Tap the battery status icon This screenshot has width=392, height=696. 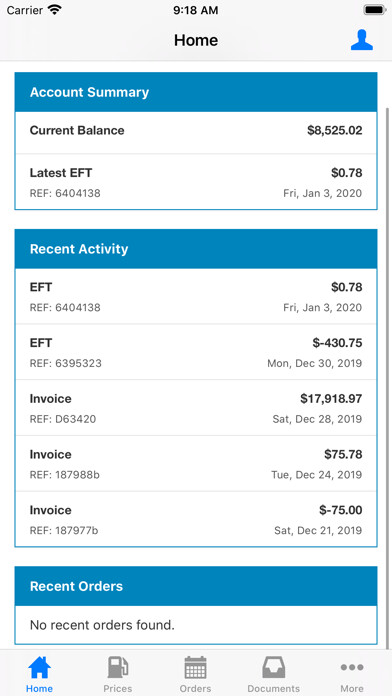374,10
